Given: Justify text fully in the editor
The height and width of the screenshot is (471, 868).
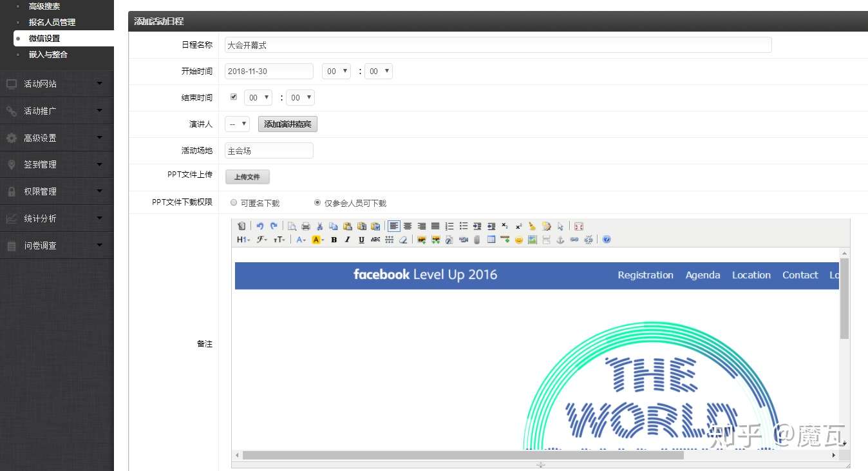Looking at the screenshot, I should pyautogui.click(x=435, y=226).
